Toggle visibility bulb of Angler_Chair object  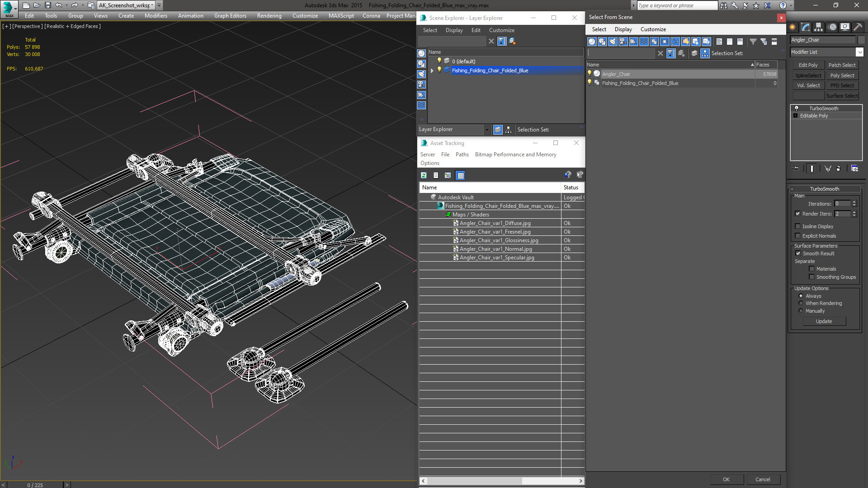coord(590,74)
